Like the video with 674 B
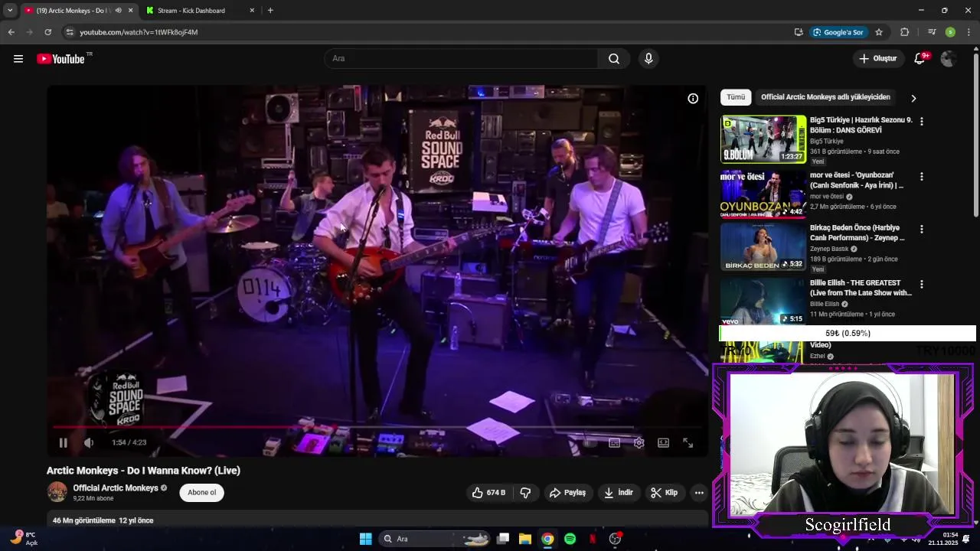Screen dimensions: 980x551 tap(488, 493)
